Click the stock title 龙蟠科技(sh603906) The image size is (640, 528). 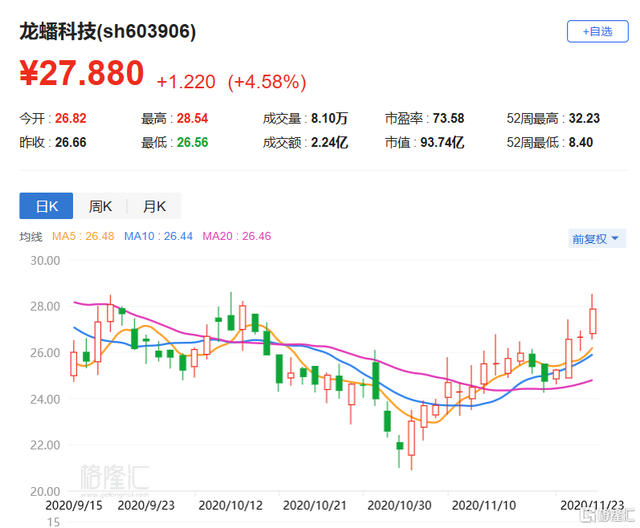[108, 31]
